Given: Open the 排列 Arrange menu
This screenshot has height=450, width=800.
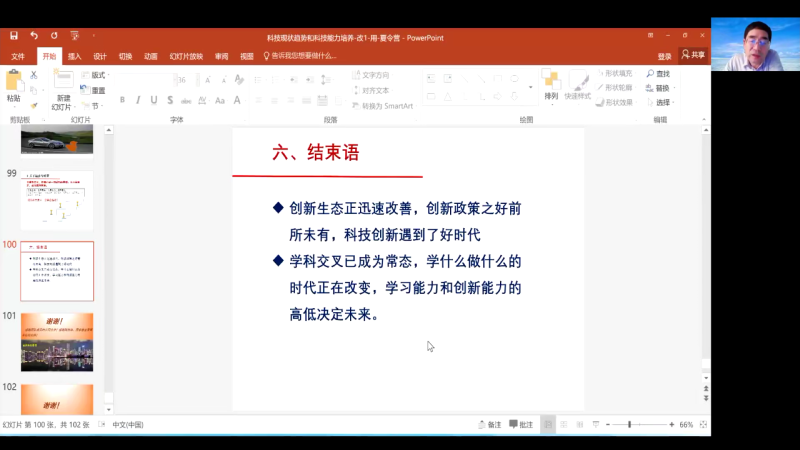Looking at the screenshot, I should (x=551, y=85).
